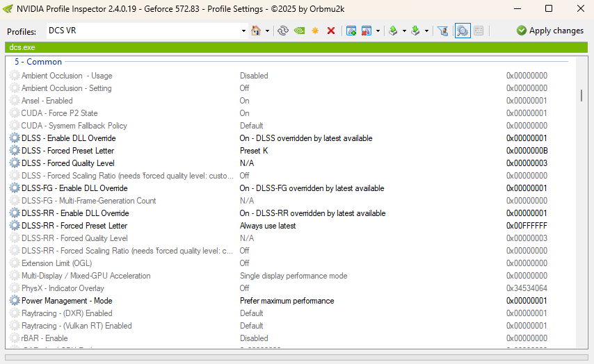Click inside the DCS VR profile name field
594x364 pixels.
click(144, 31)
